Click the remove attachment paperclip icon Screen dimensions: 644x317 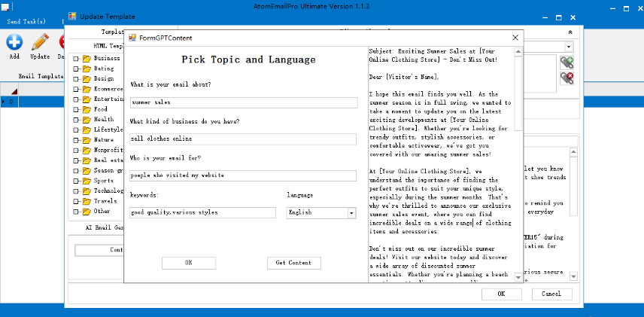point(567,78)
